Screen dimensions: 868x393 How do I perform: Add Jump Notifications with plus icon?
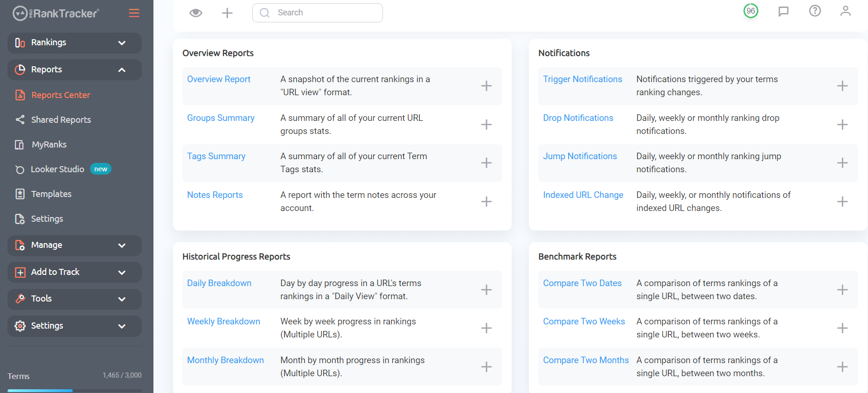842,163
